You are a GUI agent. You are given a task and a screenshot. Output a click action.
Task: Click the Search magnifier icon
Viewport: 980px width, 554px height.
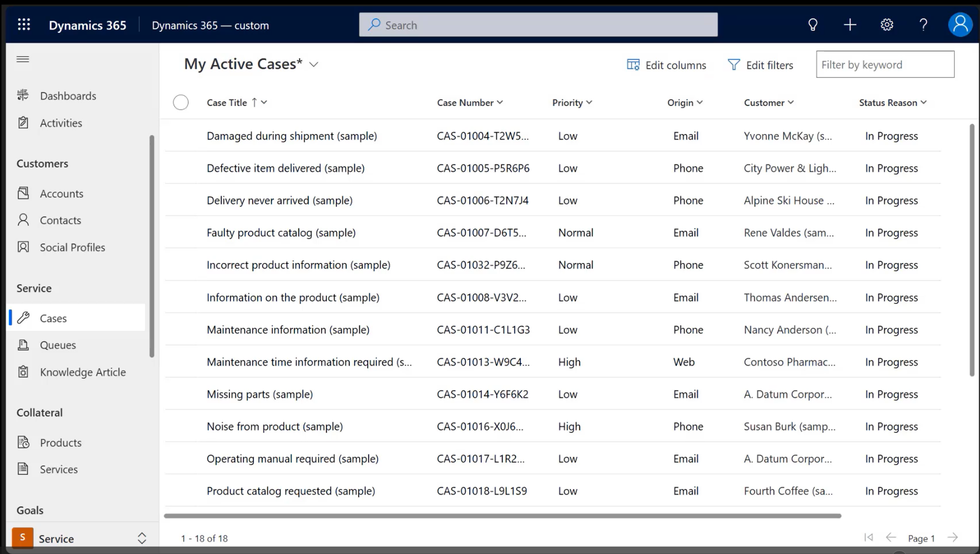point(374,25)
